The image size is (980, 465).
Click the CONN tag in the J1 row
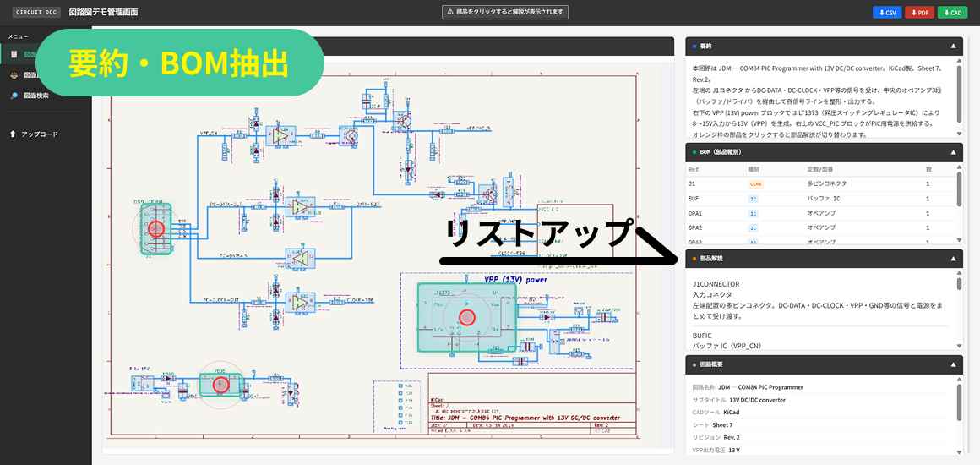coord(755,184)
